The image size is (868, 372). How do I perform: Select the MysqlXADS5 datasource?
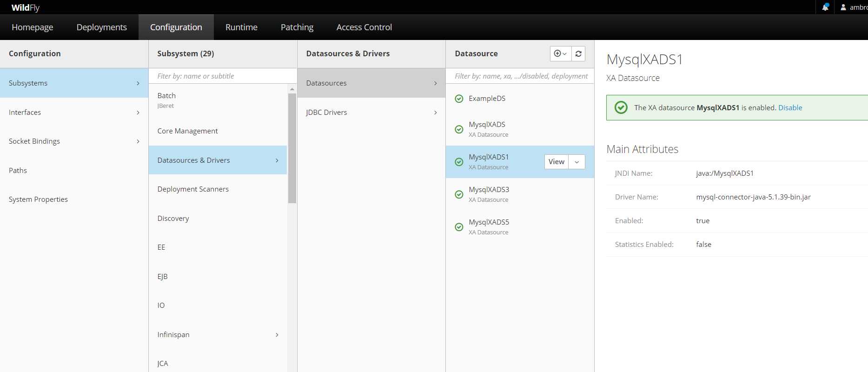coord(520,227)
